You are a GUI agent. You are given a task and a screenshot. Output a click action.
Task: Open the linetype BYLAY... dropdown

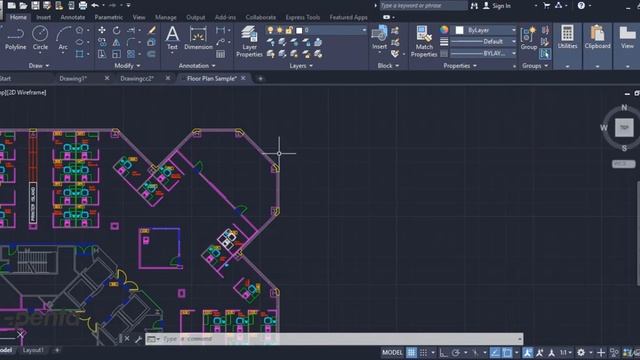(483, 53)
